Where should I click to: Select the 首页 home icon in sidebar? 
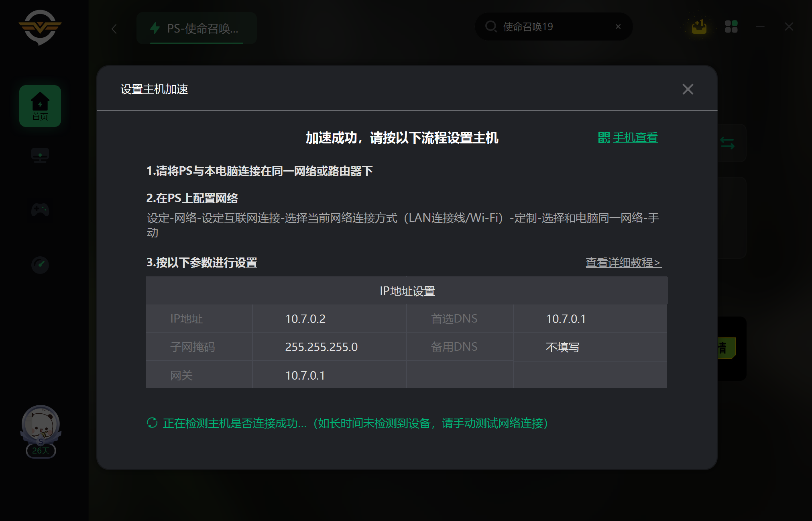click(x=40, y=106)
